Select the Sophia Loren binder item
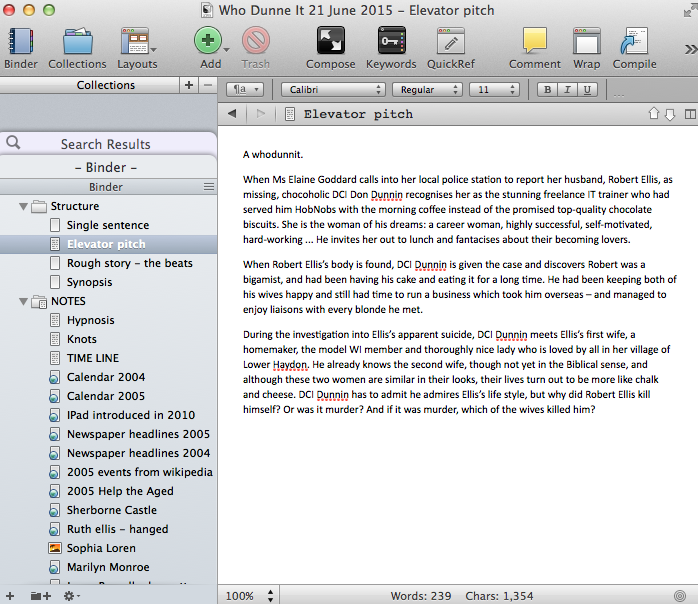This screenshot has width=698, height=604. [x=101, y=548]
